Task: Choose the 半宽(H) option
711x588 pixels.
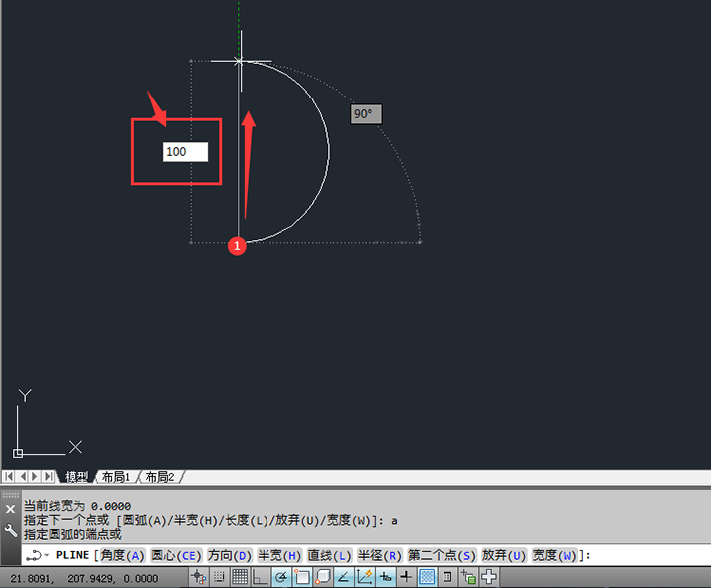Action: [279, 555]
